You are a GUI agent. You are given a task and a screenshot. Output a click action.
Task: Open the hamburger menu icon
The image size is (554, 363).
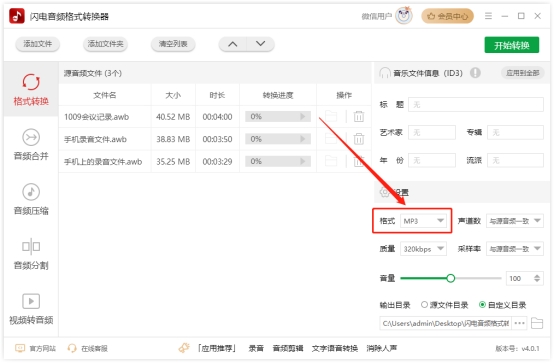488,16
